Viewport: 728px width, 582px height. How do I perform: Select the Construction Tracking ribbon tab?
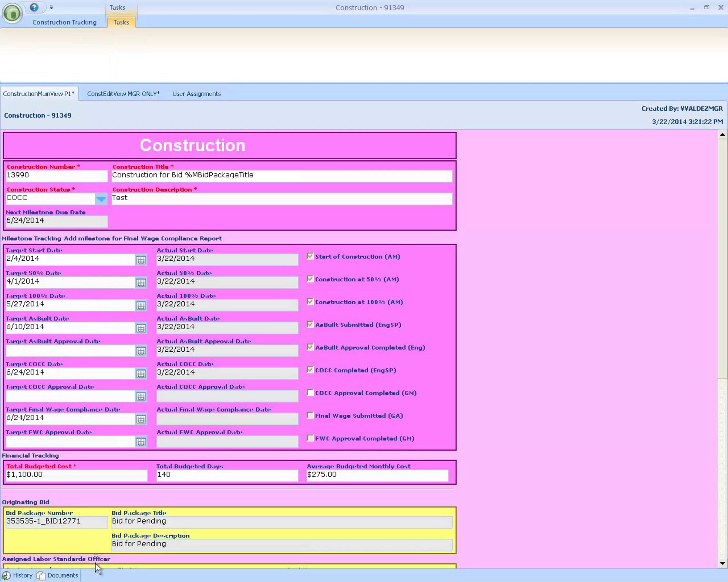65,22
